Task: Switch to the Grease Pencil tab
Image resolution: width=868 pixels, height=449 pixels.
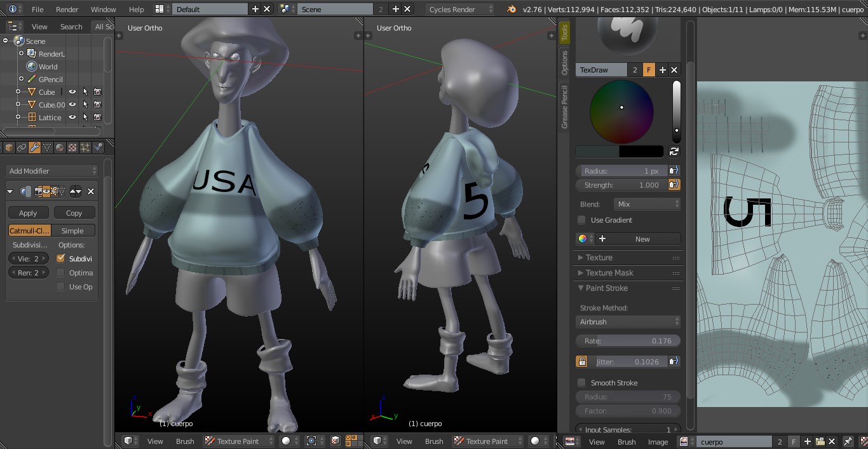Action: tap(564, 107)
